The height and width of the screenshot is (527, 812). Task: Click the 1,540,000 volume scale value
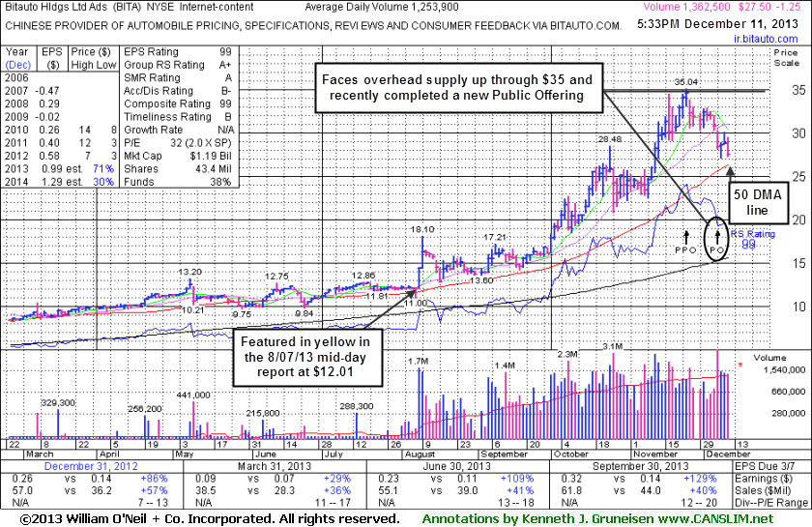(786, 370)
